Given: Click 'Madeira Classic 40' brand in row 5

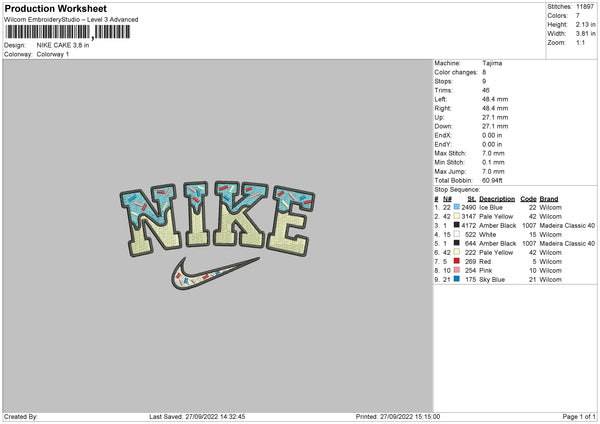Looking at the screenshot, I should pyautogui.click(x=567, y=243).
